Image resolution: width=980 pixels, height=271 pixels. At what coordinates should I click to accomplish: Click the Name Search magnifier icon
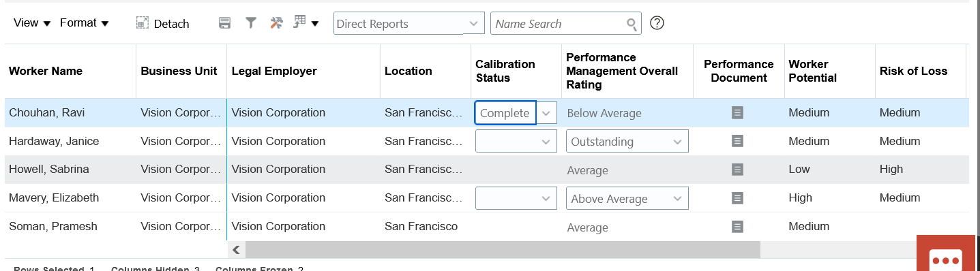tap(632, 24)
